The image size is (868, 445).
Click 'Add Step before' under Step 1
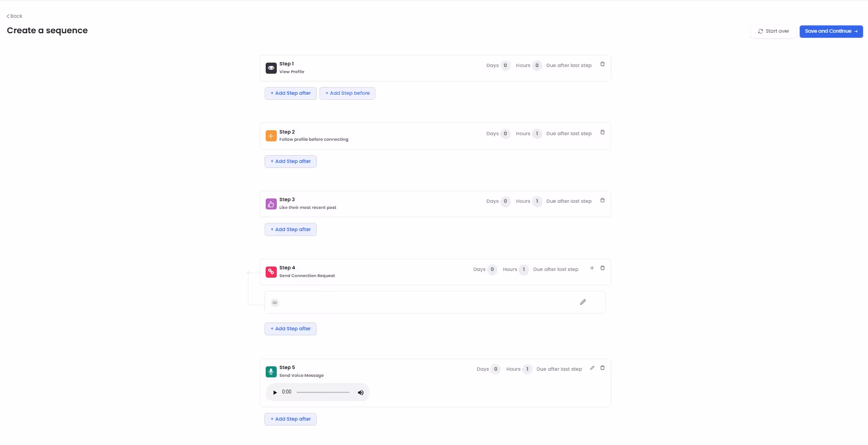click(x=347, y=93)
